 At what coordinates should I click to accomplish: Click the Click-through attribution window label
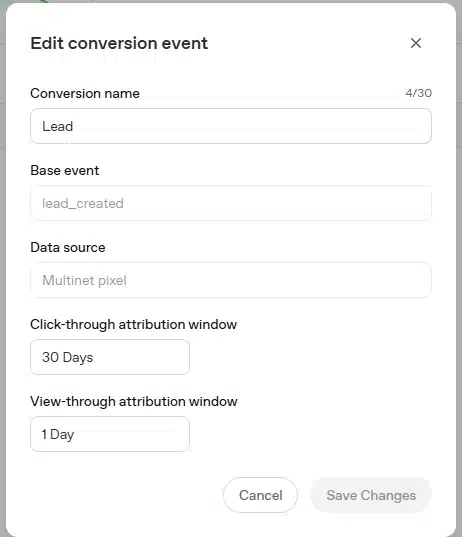click(x=134, y=324)
